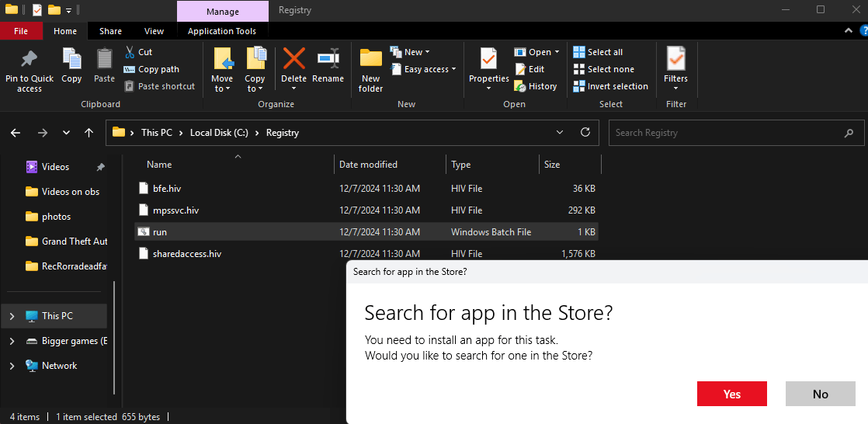Select the sharedaccess.hiv file
The image size is (868, 424).
click(x=366, y=254)
